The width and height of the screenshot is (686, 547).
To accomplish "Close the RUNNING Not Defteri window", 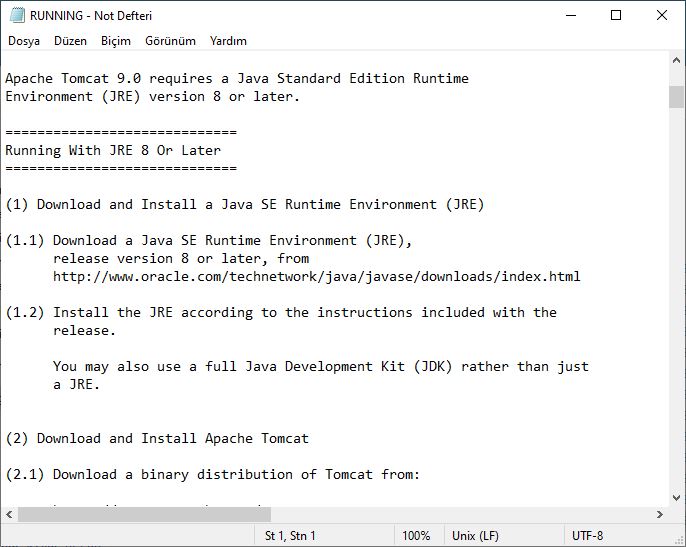I will (x=662, y=15).
